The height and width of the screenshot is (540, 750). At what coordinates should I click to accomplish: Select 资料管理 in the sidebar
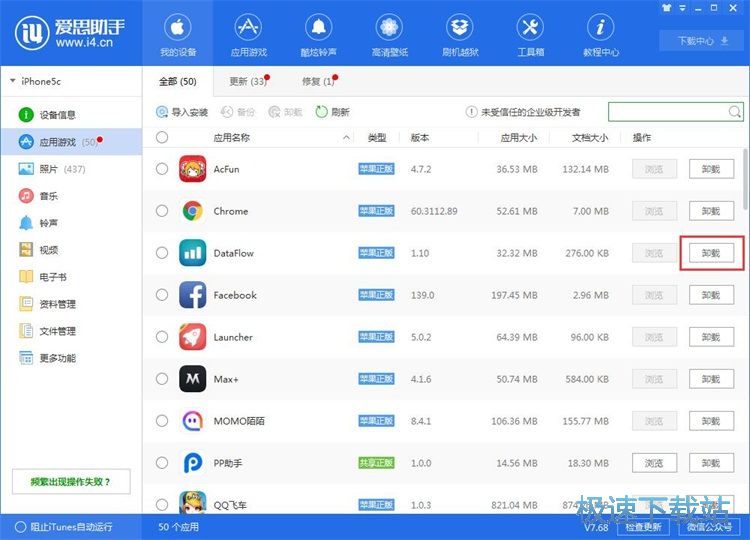[x=72, y=304]
